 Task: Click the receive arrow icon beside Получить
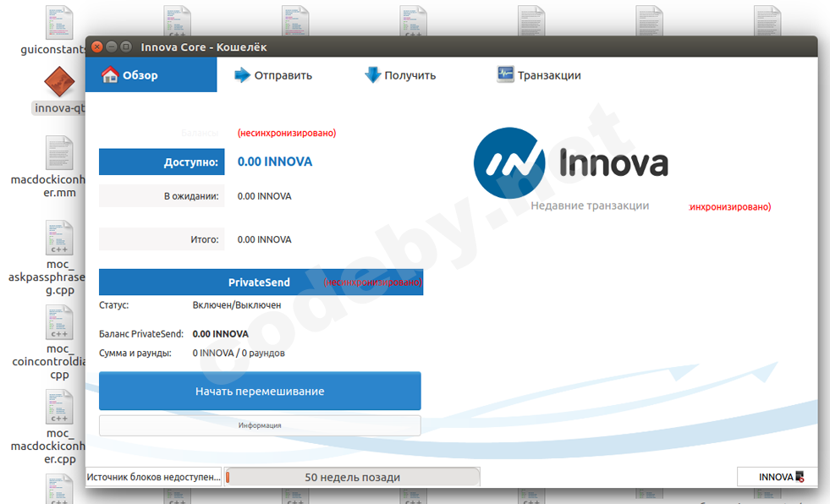click(x=373, y=74)
